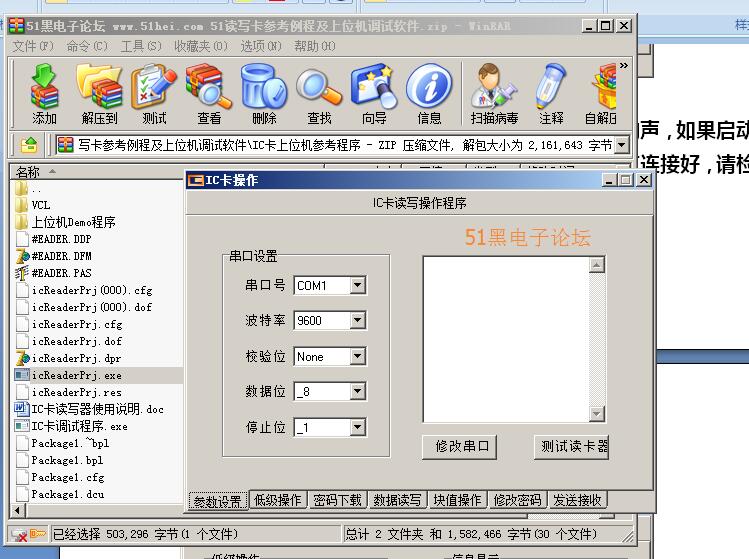This screenshot has width=749, height=559.
Task: Open the File (文件) menu
Action: pyautogui.click(x=32, y=46)
